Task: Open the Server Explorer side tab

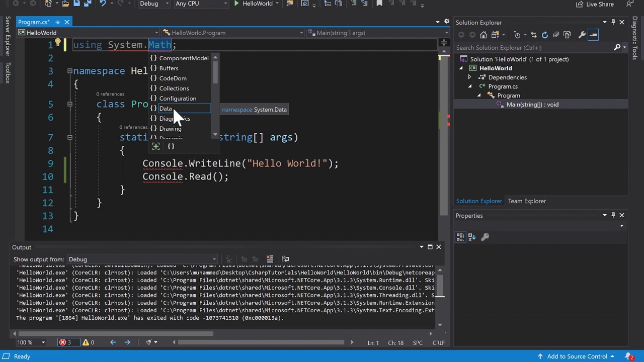Action: [x=8, y=36]
